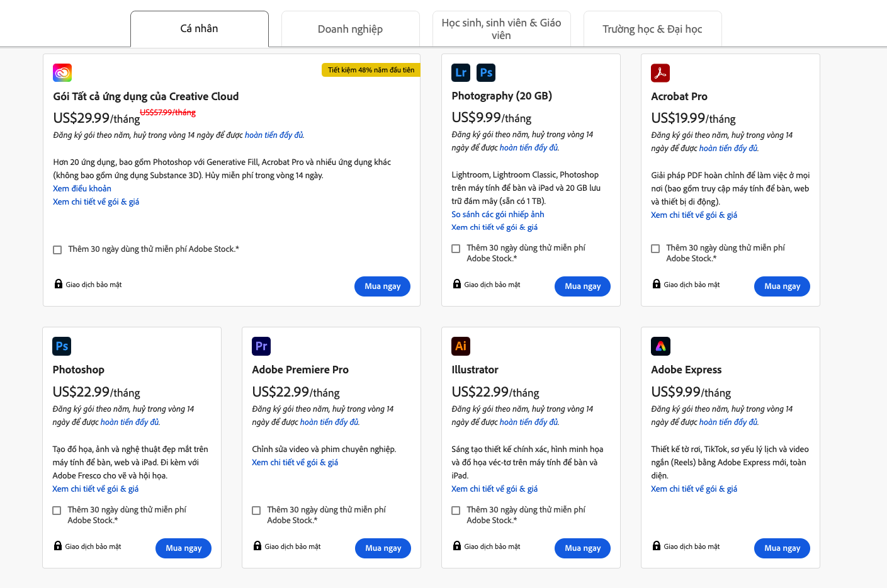Open Xem chi tiết link in Premiere Pro card

295,463
